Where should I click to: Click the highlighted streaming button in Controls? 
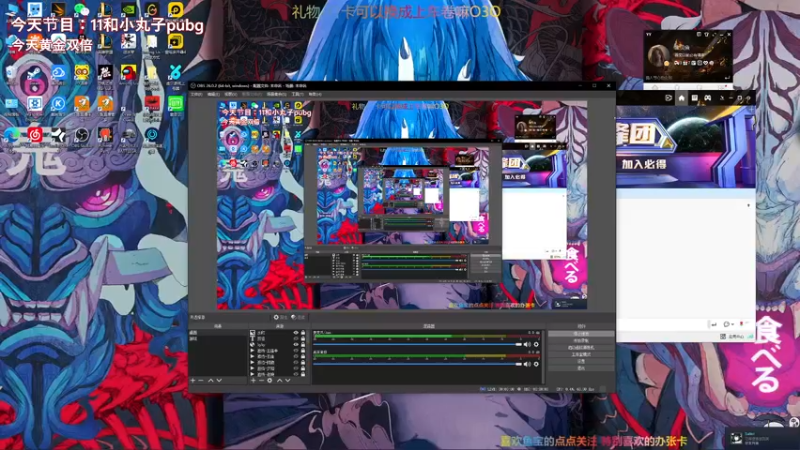[581, 334]
